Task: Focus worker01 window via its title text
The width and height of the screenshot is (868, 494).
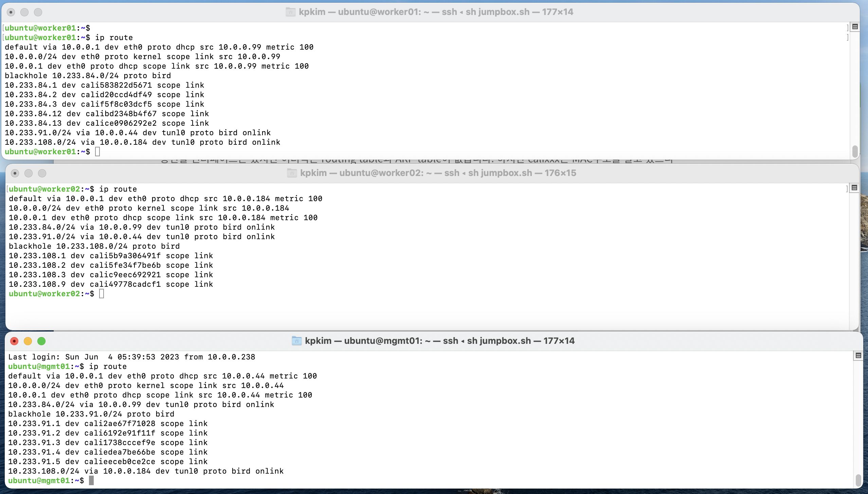Action: (x=436, y=12)
